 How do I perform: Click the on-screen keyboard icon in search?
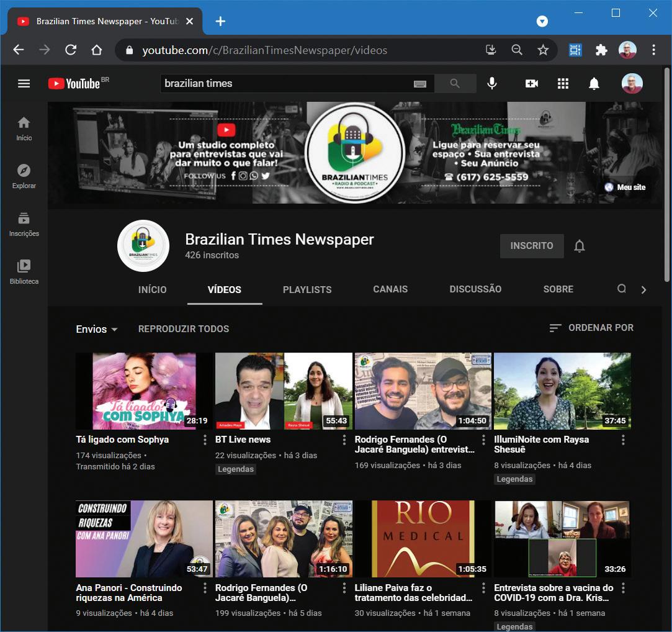click(x=420, y=84)
